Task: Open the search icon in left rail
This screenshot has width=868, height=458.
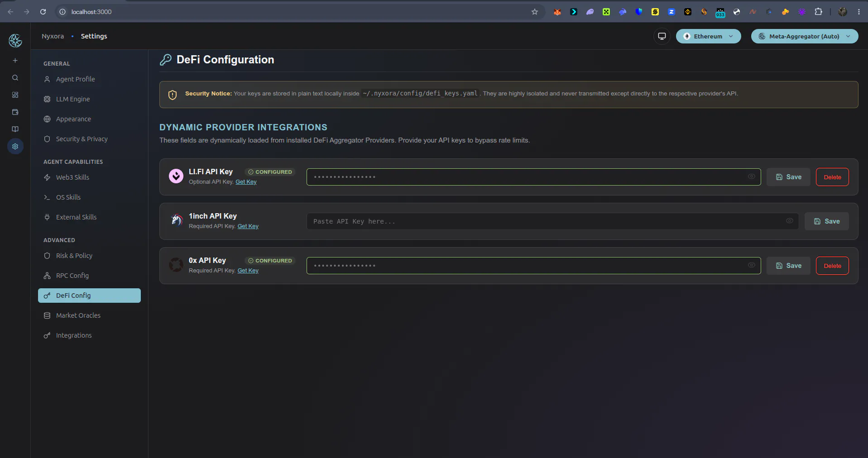Action: click(15, 78)
